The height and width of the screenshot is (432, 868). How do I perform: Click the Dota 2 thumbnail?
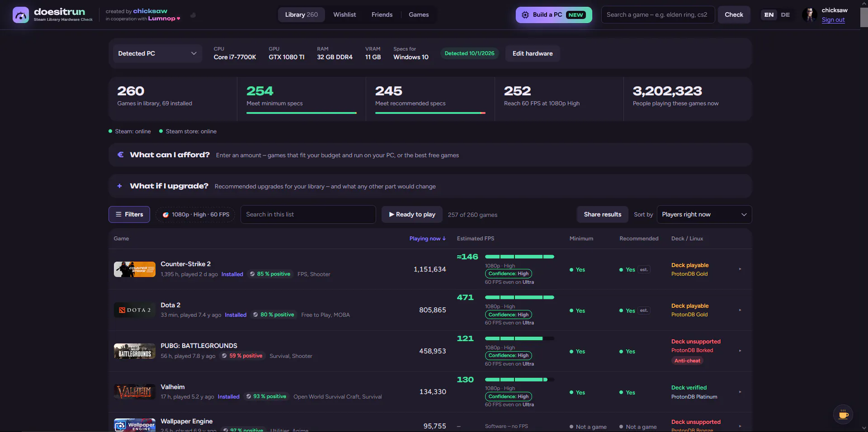(x=134, y=310)
